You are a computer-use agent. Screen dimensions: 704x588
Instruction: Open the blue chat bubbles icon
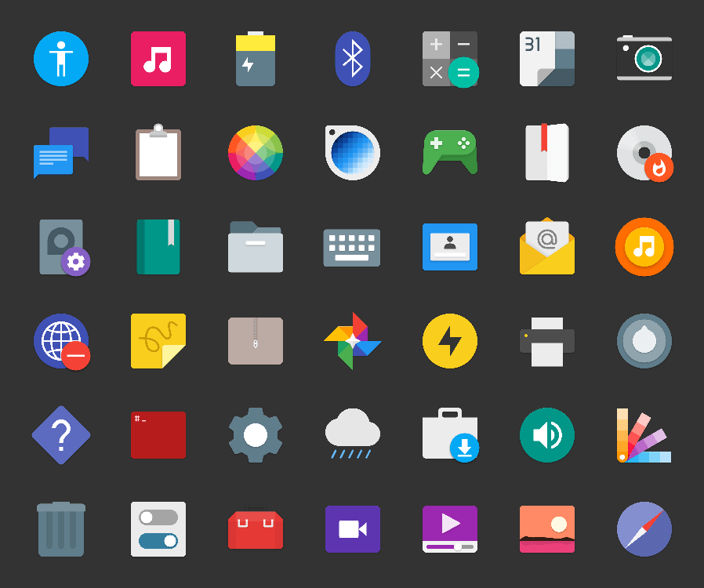point(61,153)
